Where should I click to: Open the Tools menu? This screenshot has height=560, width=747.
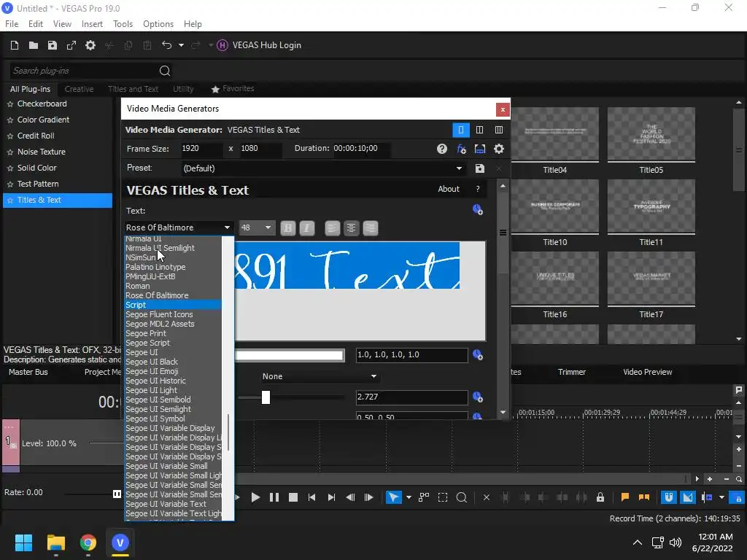pyautogui.click(x=123, y=24)
